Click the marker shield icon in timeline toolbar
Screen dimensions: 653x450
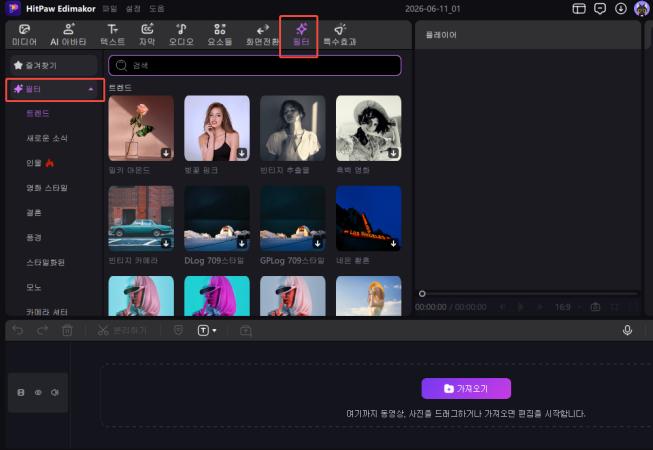178,330
